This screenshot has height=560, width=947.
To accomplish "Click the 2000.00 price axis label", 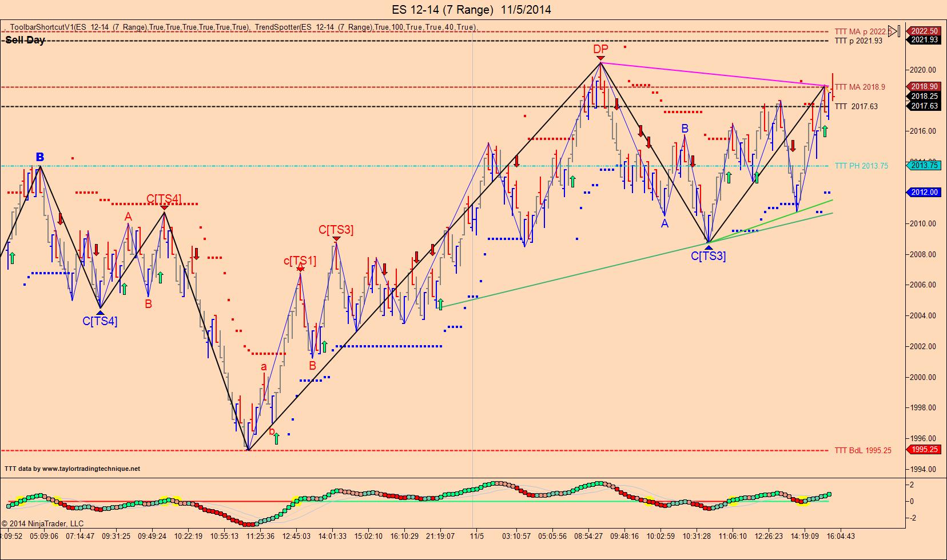I will (x=924, y=377).
